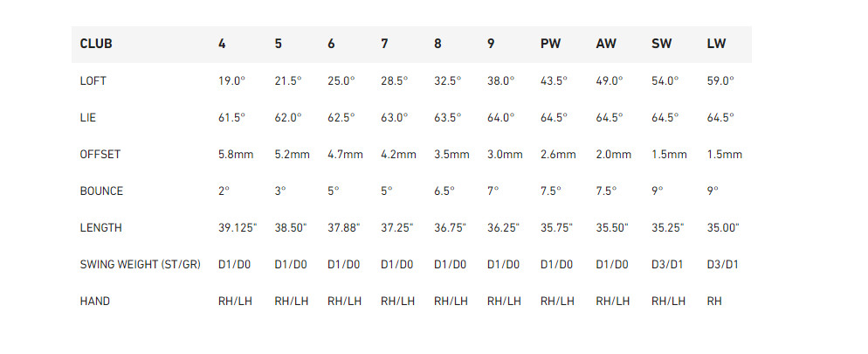Click the RH-only hand value under LW
Viewport: 868px width, 354px height.
click(714, 301)
